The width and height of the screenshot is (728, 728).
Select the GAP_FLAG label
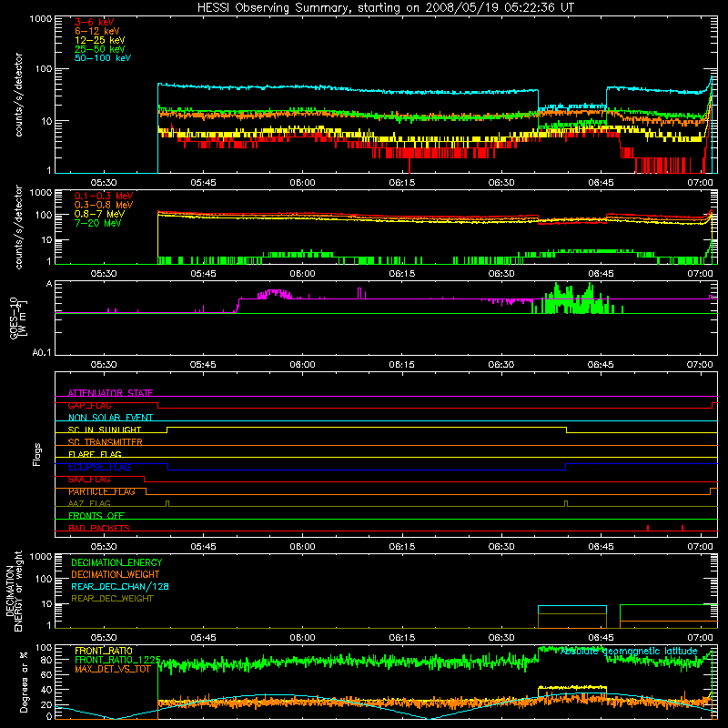click(x=89, y=405)
